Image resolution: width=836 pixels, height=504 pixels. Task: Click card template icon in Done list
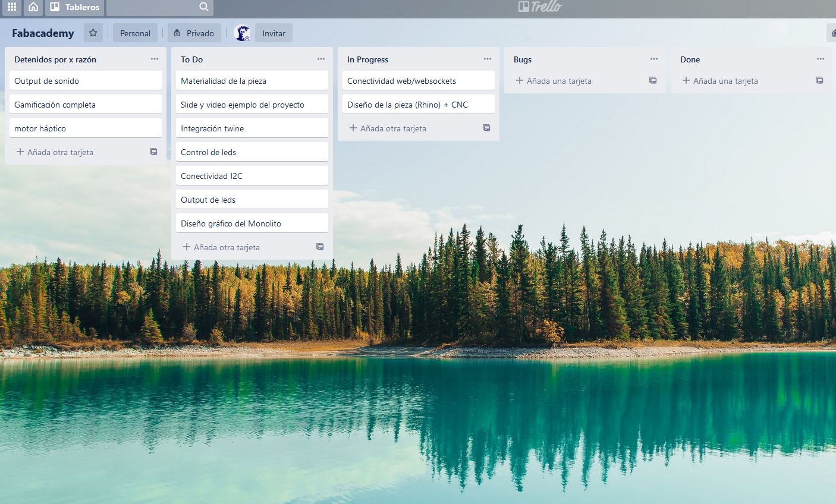click(x=819, y=80)
